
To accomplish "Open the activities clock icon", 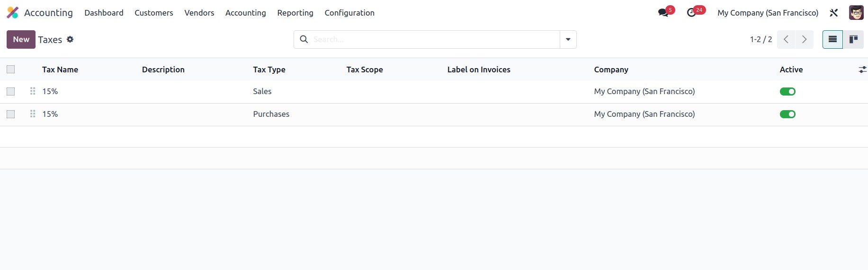I will click(x=692, y=13).
